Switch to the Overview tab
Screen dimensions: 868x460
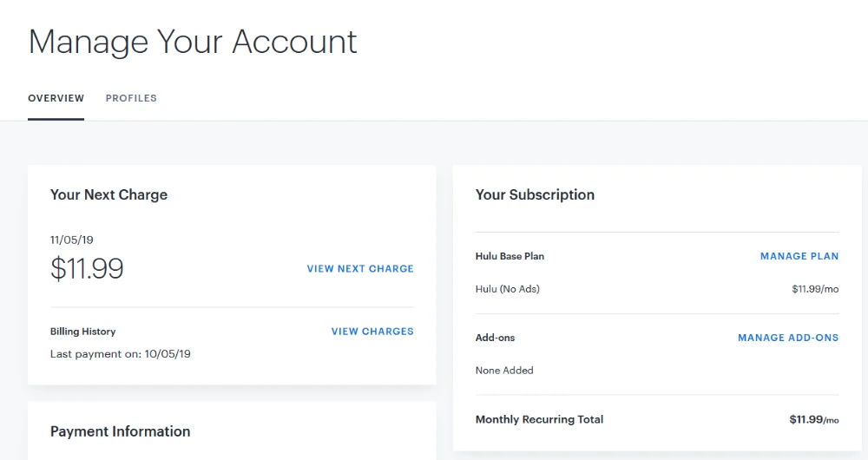(x=56, y=99)
